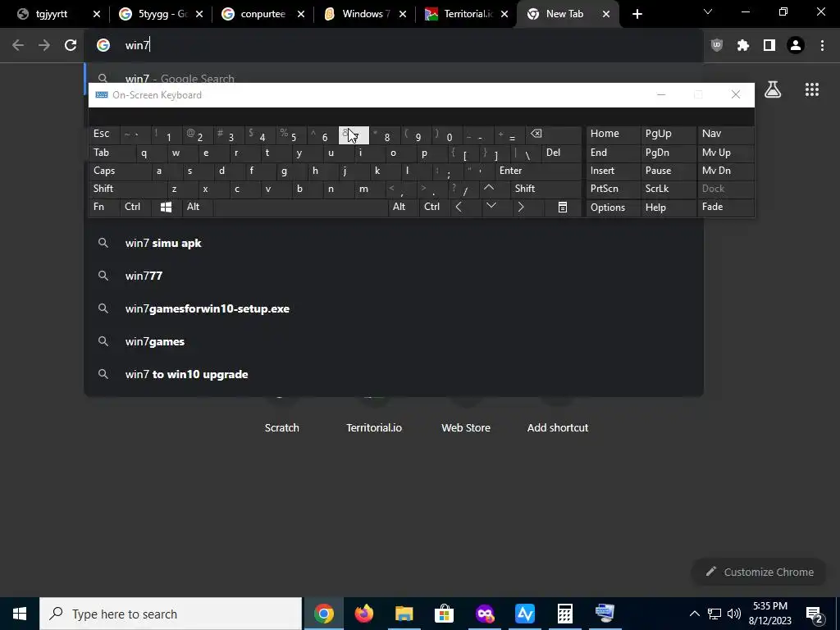Open File Explorer from the taskbar
This screenshot has width=840, height=630.
coord(404,614)
